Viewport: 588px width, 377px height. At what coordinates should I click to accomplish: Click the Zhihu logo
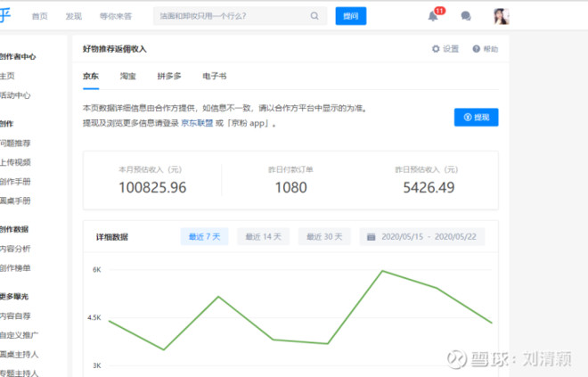point(4,16)
